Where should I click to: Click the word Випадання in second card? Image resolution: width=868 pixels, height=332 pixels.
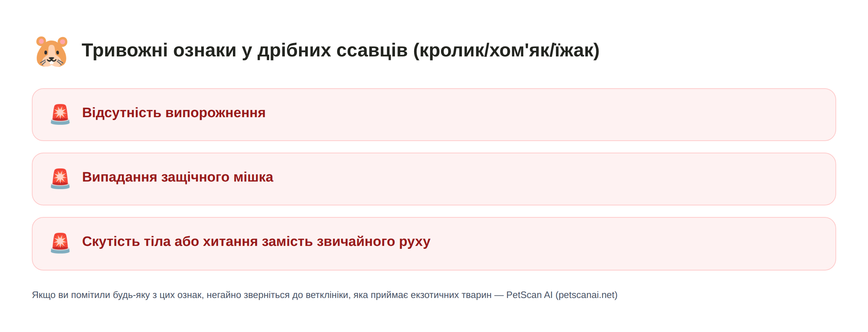coord(119,177)
